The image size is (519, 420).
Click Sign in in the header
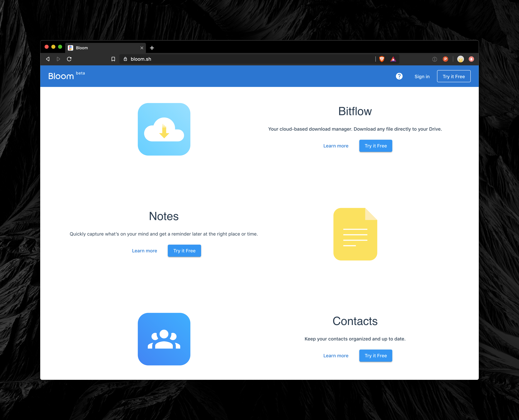tap(422, 77)
